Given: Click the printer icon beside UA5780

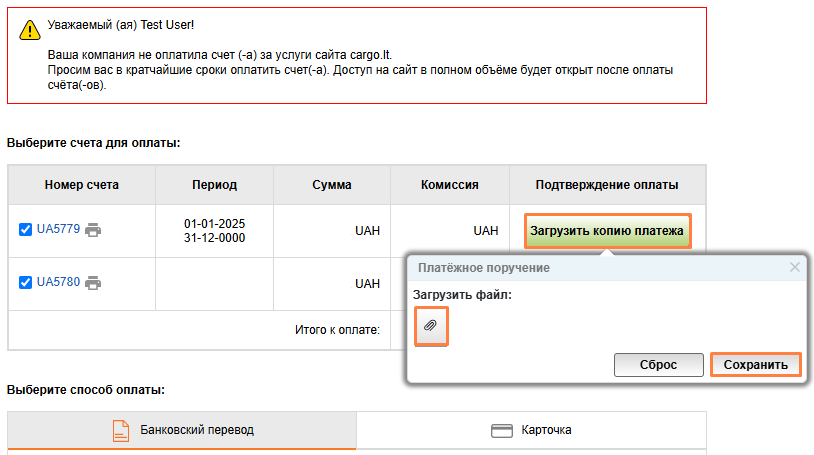Looking at the screenshot, I should (93, 283).
